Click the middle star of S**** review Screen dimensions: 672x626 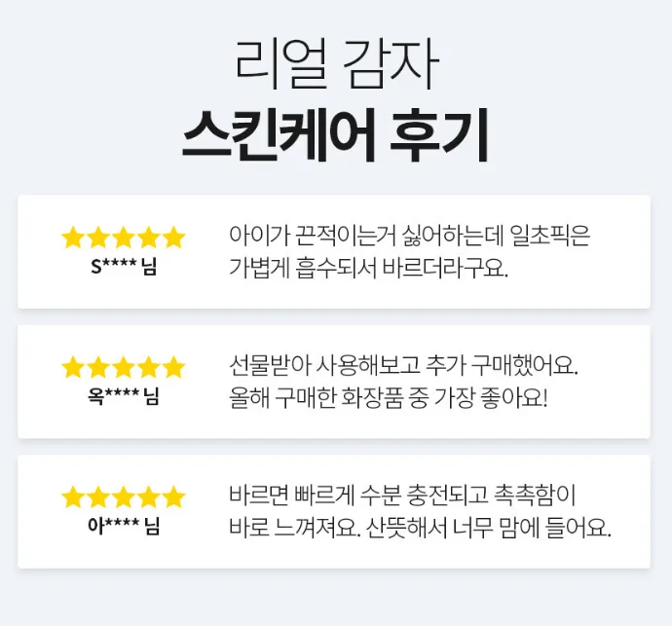(x=124, y=238)
